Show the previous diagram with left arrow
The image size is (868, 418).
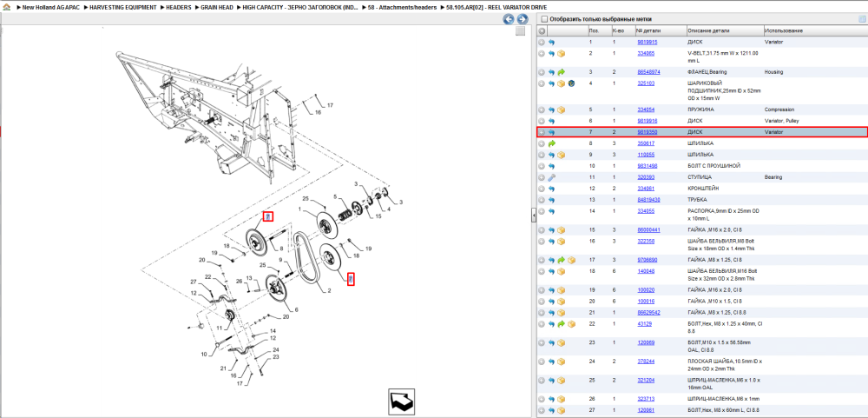click(x=508, y=19)
